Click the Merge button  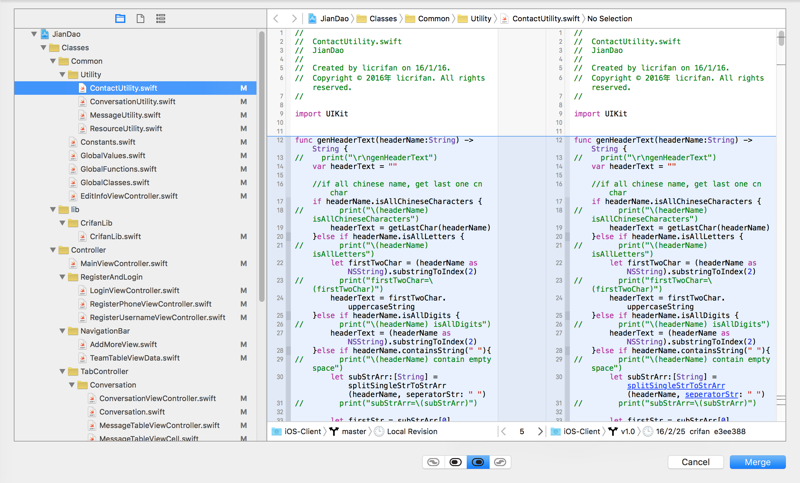[x=757, y=462]
